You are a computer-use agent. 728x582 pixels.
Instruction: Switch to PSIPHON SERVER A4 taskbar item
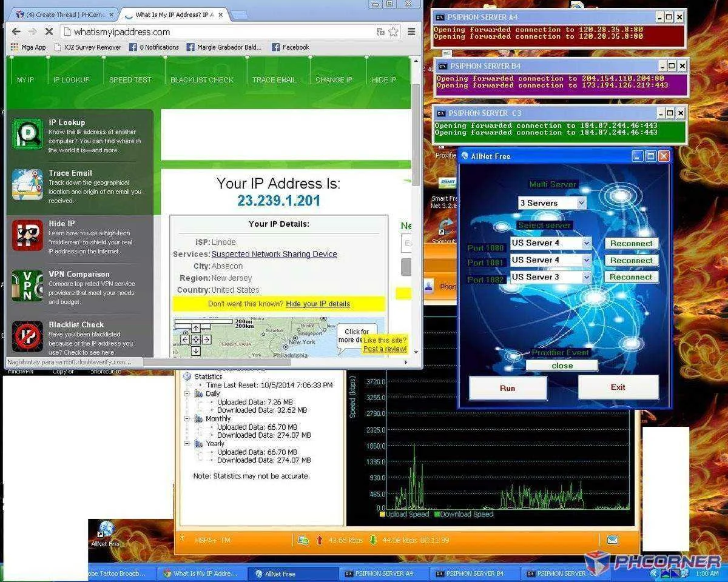(x=383, y=574)
